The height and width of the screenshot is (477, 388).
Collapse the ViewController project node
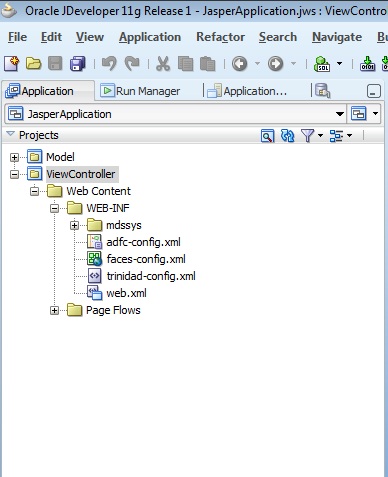click(14, 174)
